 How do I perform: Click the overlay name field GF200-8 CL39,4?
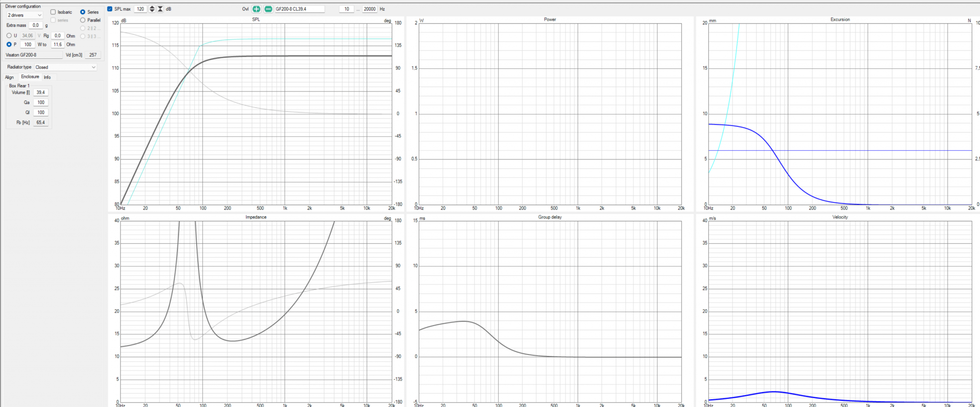coord(300,9)
